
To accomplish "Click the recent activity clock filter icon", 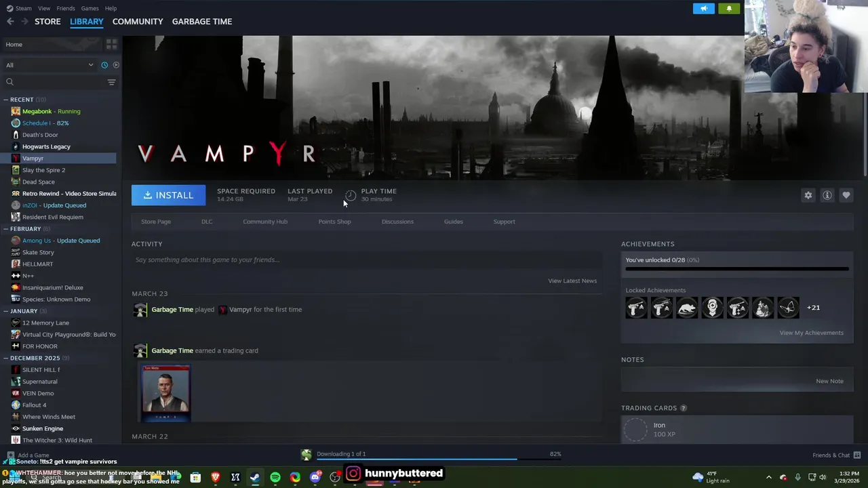I will pos(104,65).
